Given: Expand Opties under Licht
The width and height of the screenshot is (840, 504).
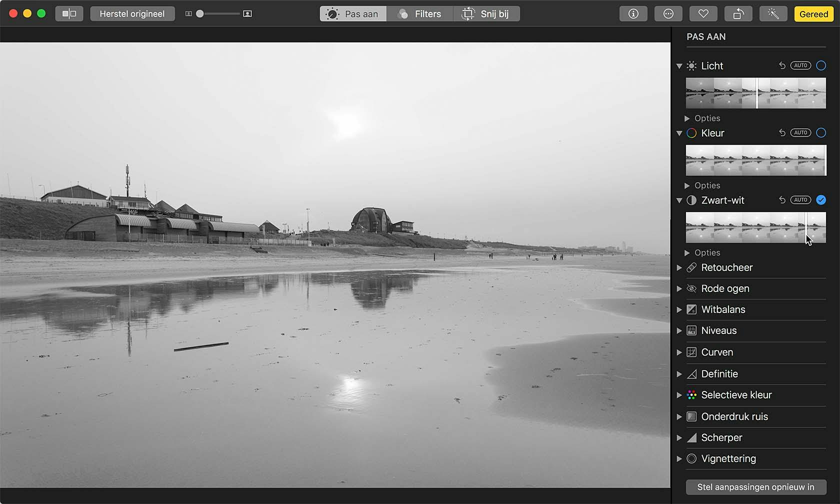Looking at the screenshot, I should point(687,118).
